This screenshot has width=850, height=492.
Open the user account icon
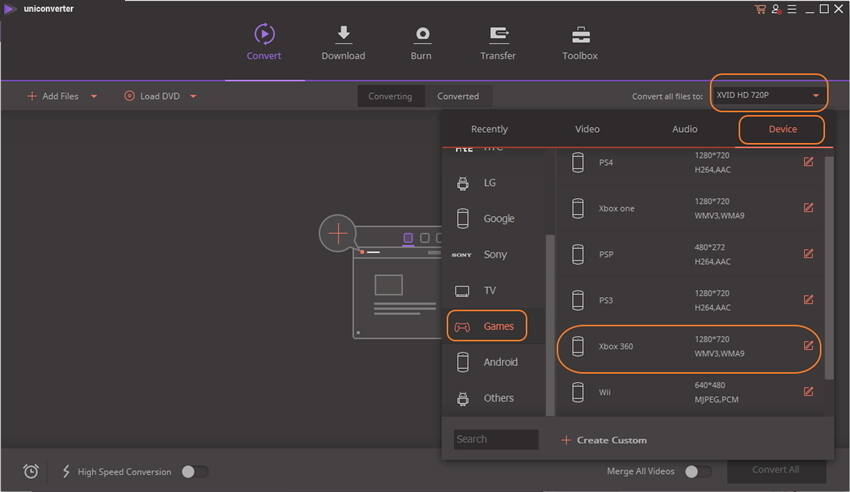776,9
